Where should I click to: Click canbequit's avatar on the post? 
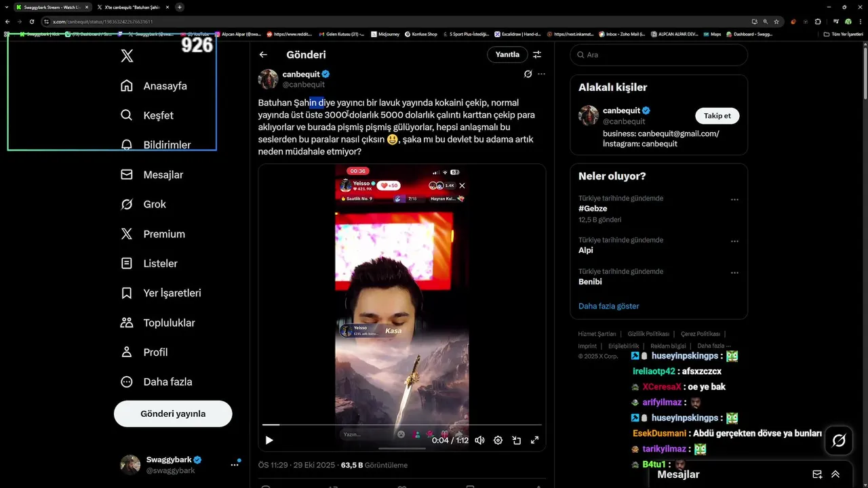[269, 79]
